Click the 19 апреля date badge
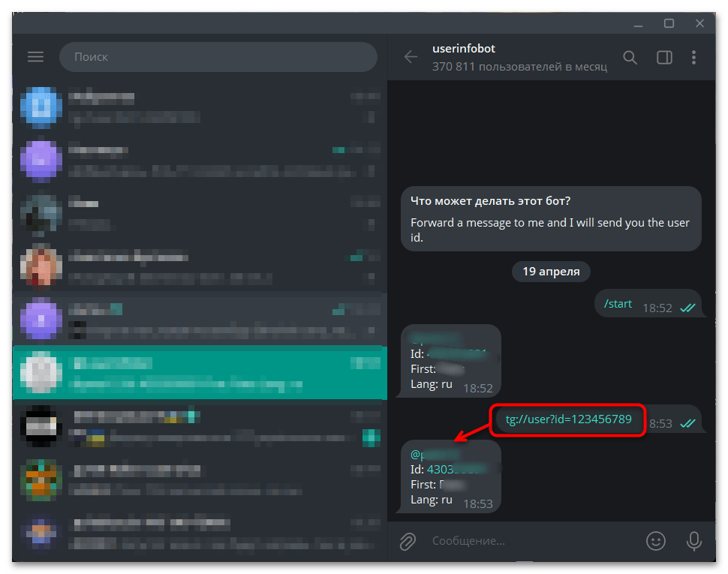 tap(551, 272)
